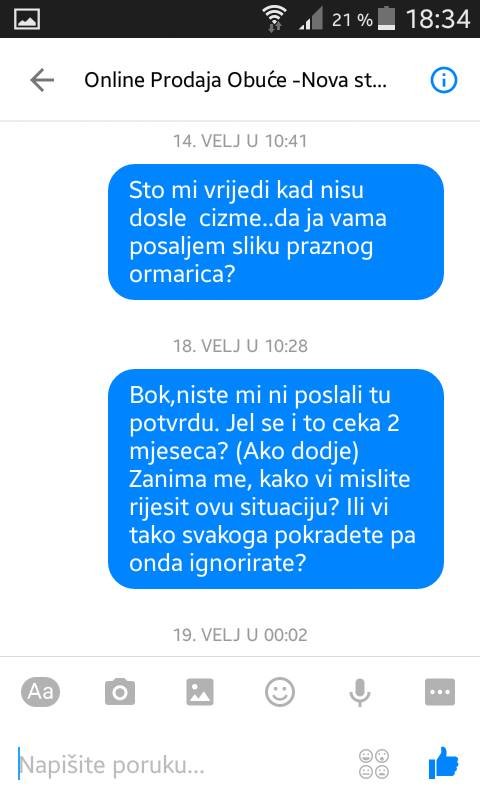
Task: Open conversation info via the circled i
Action: click(x=444, y=80)
